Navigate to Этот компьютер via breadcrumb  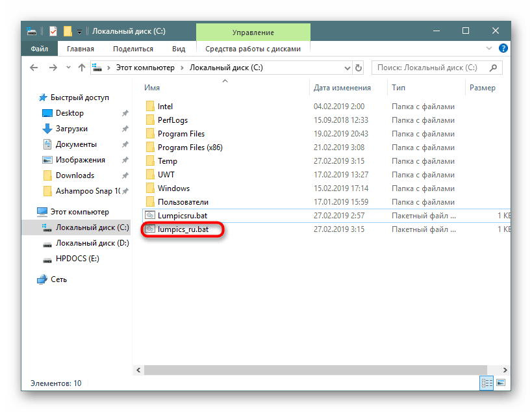146,67
